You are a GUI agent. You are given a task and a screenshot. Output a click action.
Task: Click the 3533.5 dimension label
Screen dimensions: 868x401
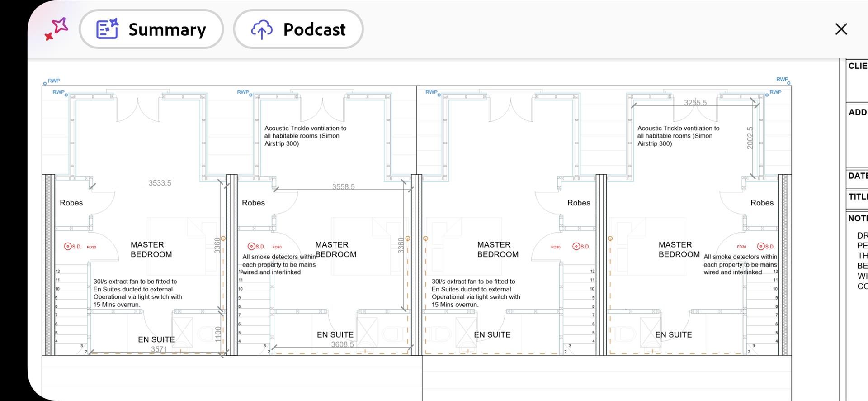pos(160,183)
